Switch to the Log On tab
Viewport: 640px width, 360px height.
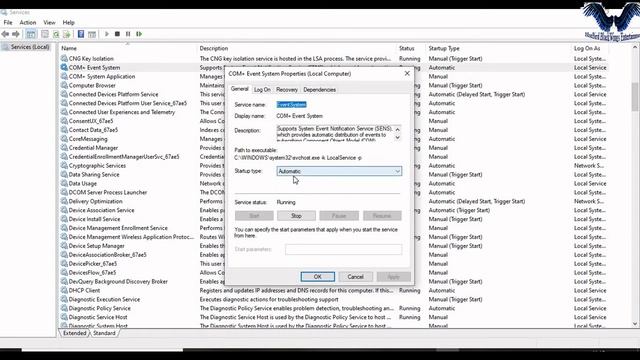pos(262,89)
